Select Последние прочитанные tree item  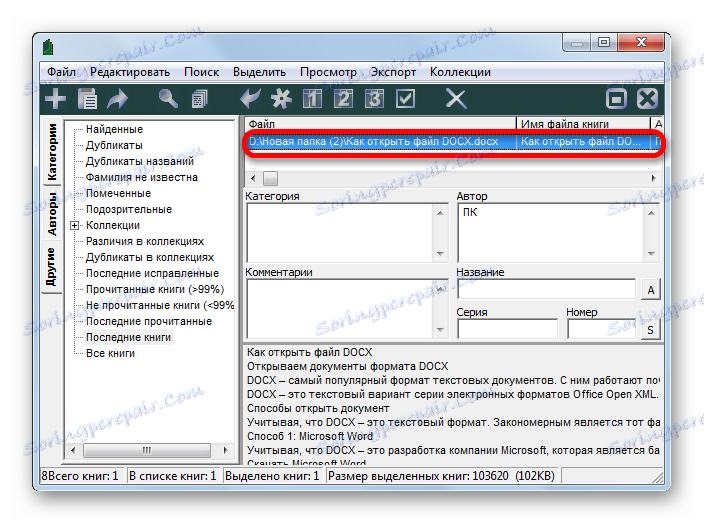pyautogui.click(x=149, y=321)
